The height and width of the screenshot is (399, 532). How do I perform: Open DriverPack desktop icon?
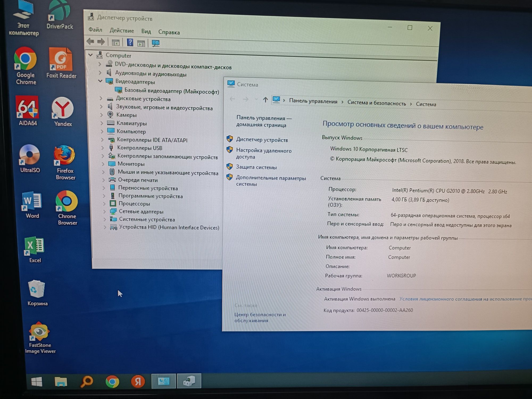tap(59, 15)
